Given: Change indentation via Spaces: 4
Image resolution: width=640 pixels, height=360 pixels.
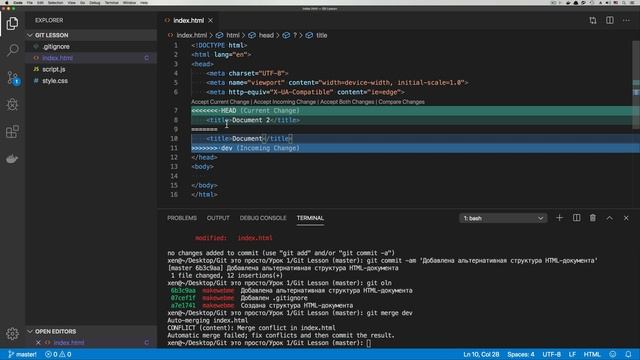Looking at the screenshot, I should click(x=521, y=354).
